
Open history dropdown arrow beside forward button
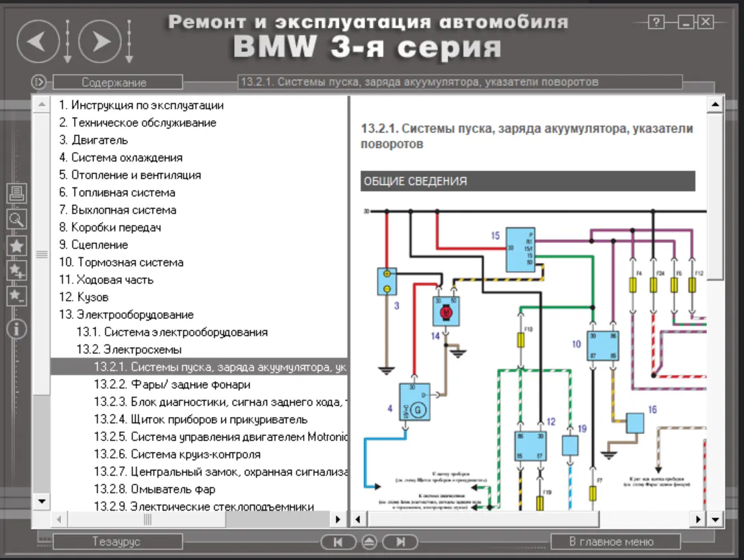tap(129, 41)
